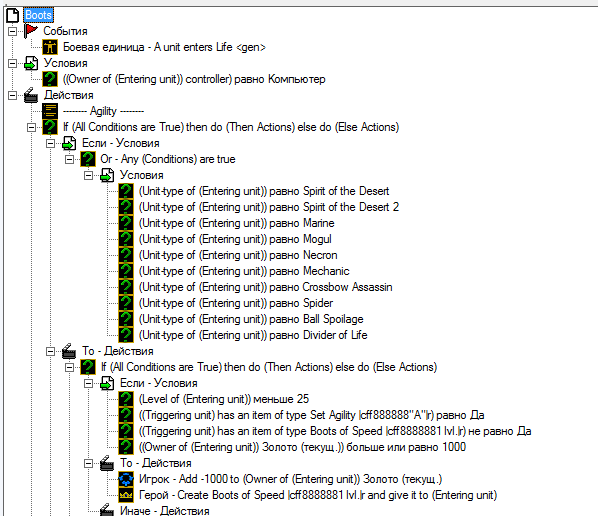
Task: Collapse the first То - Действия node
Action: (50, 351)
